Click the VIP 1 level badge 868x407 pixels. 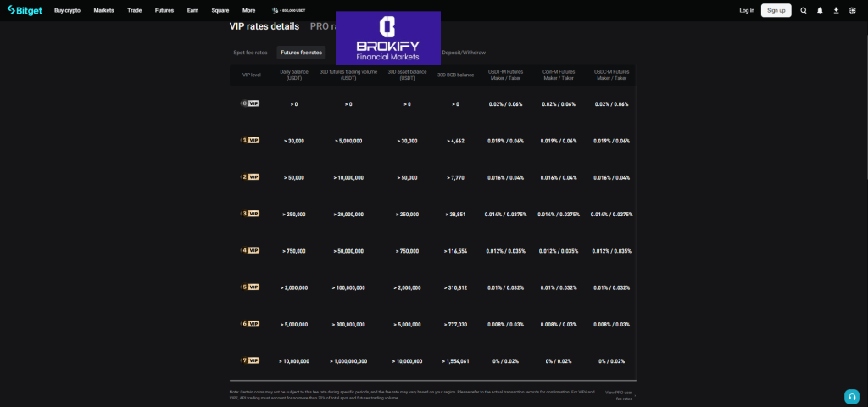(251, 140)
